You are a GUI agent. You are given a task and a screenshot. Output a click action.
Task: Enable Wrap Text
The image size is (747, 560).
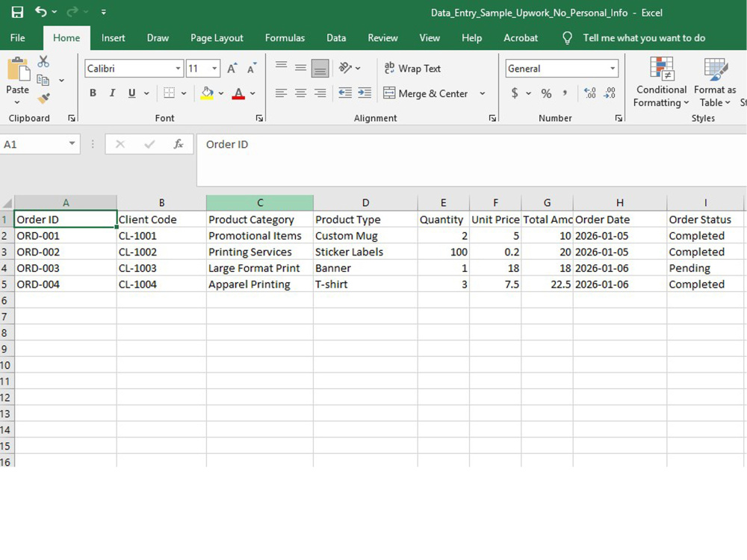412,69
